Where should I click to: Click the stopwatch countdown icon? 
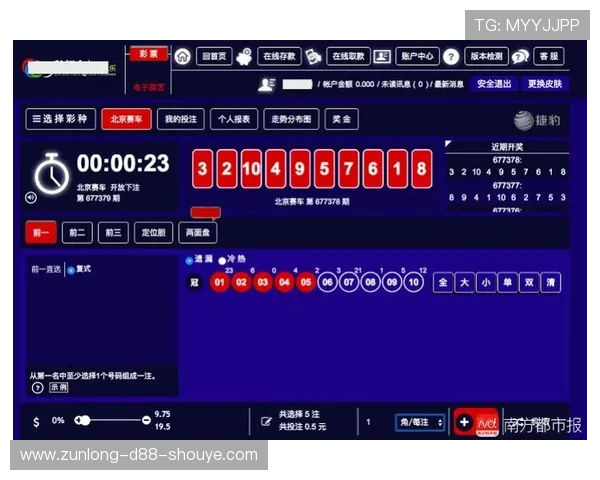click(51, 175)
